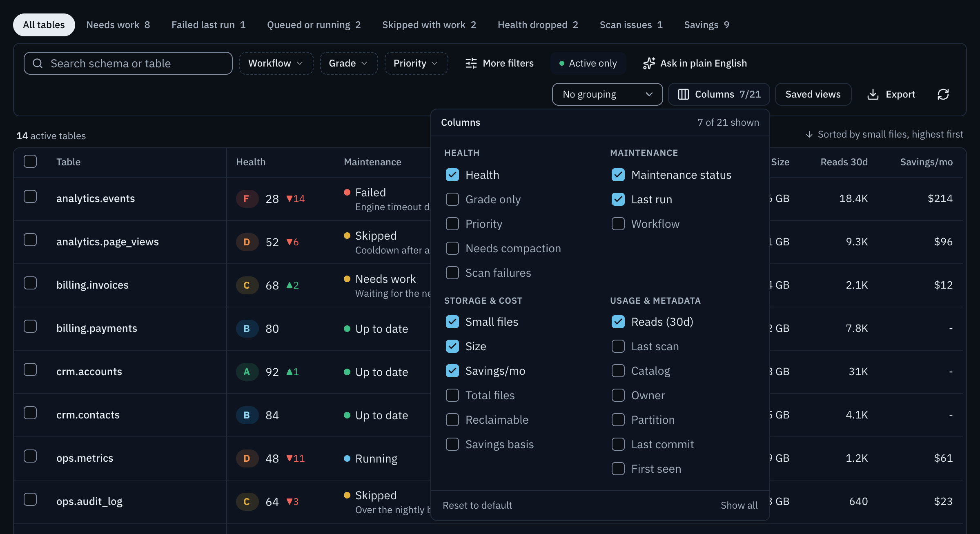Viewport: 980px width, 534px height.
Task: Click grade D badge for ops.metrics
Action: (247, 458)
